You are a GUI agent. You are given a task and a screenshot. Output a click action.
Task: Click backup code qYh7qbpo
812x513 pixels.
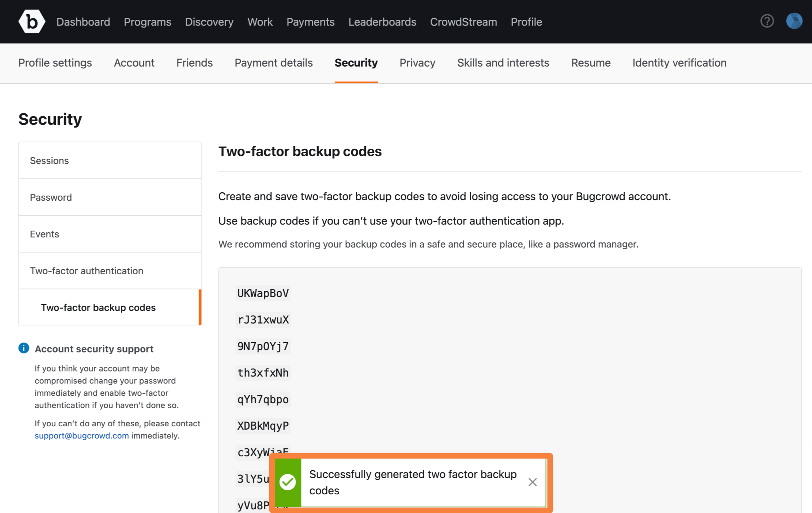pyautogui.click(x=263, y=399)
